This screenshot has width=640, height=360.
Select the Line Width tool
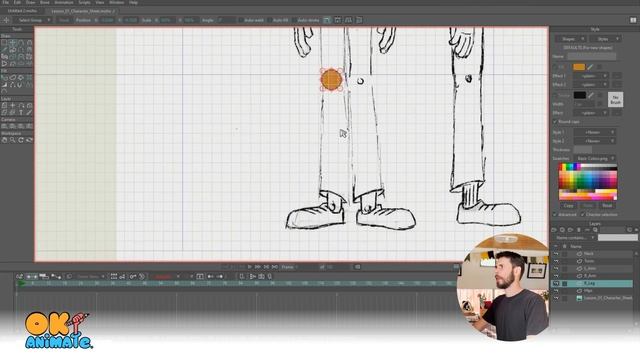(4, 85)
